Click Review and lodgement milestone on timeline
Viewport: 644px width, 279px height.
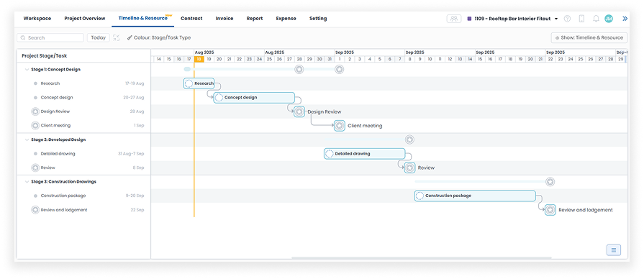click(550, 210)
